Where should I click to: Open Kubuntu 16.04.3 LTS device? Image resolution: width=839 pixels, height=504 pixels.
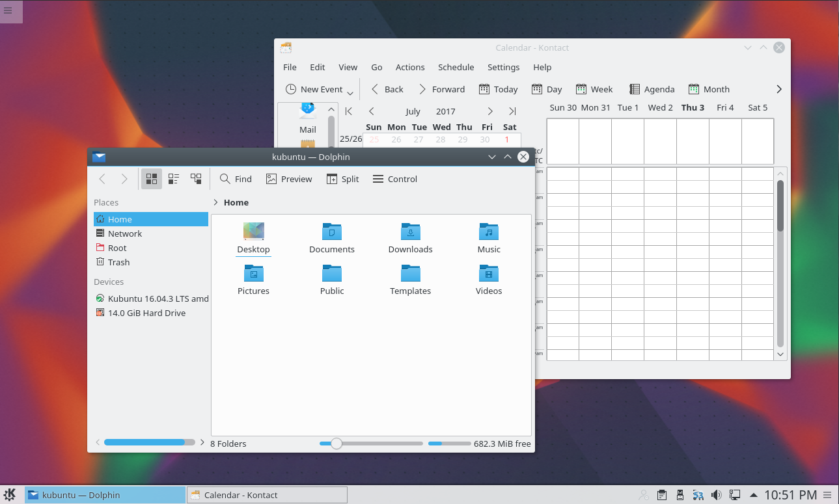pos(151,298)
